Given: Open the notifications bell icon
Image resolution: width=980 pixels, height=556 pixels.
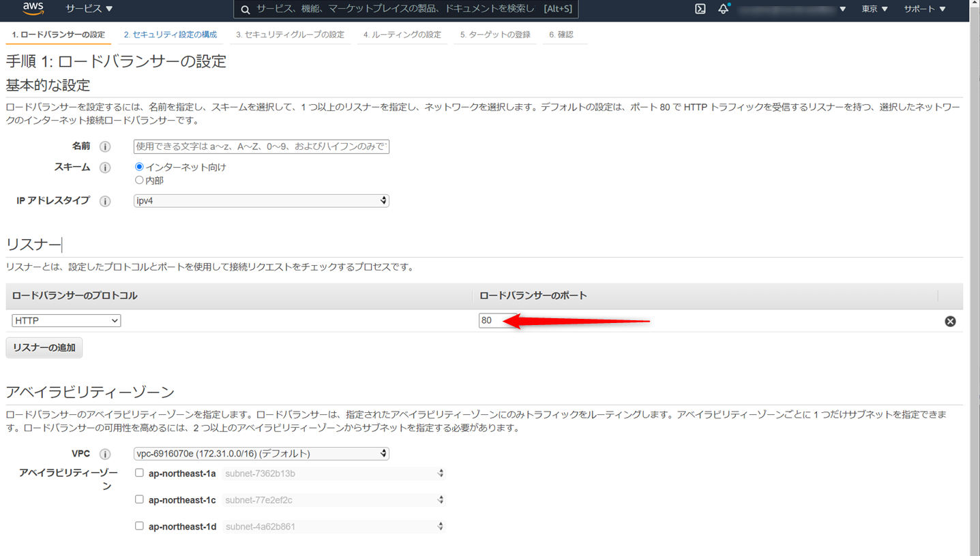Looking at the screenshot, I should (x=724, y=10).
